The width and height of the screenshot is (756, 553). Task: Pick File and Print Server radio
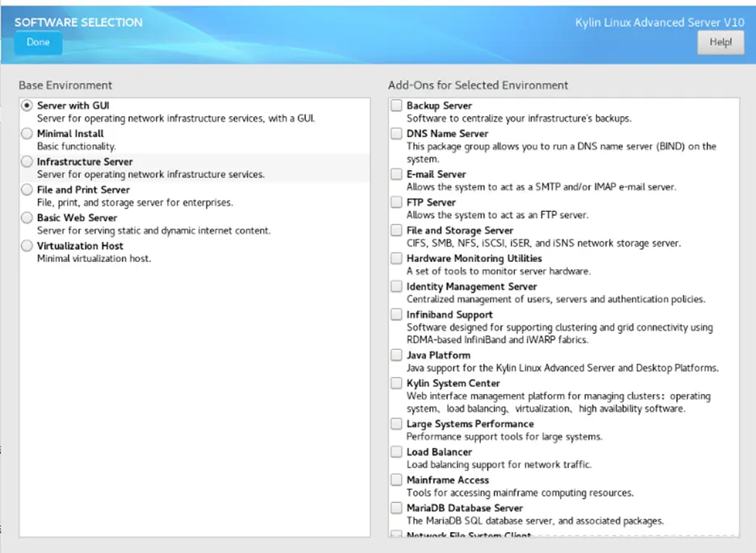point(27,189)
